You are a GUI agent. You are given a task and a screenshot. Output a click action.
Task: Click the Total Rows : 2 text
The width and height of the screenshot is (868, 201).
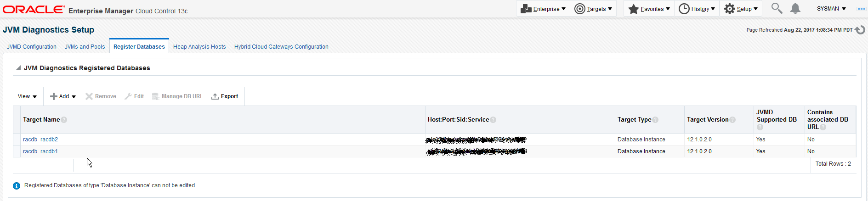click(833, 164)
